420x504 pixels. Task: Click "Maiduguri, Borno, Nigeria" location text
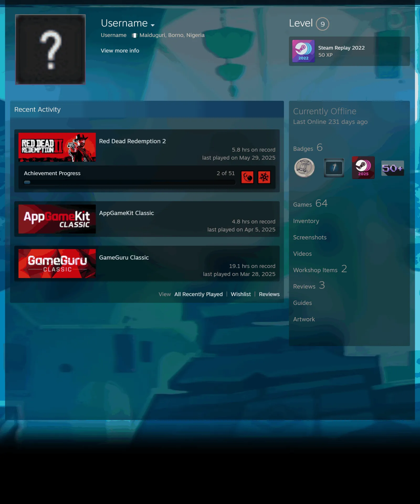pyautogui.click(x=172, y=35)
